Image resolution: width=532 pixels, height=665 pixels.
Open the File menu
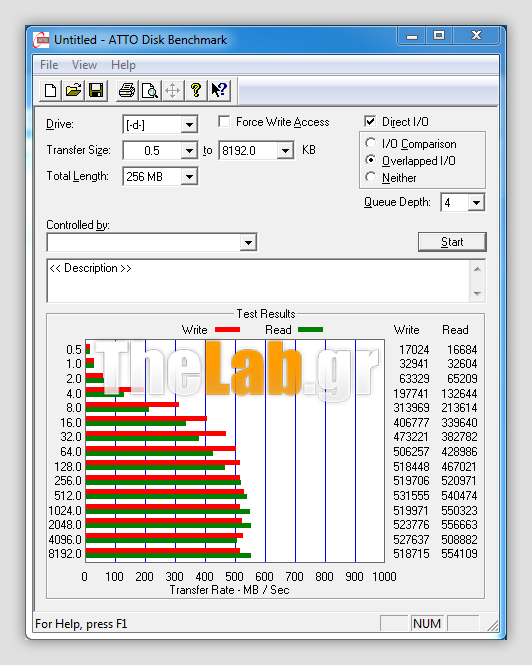(x=49, y=65)
